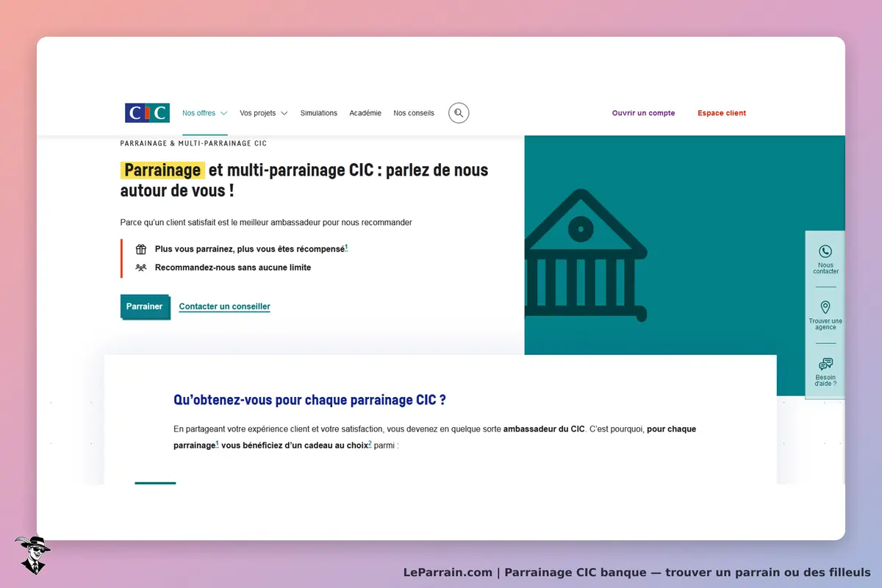Click the LeParrain.com mascot logo

click(32, 555)
